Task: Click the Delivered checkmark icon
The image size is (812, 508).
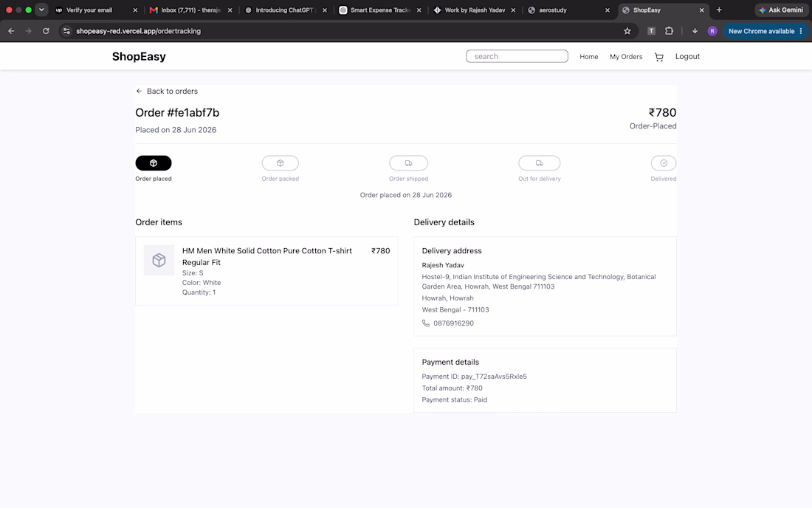Action: click(x=664, y=163)
